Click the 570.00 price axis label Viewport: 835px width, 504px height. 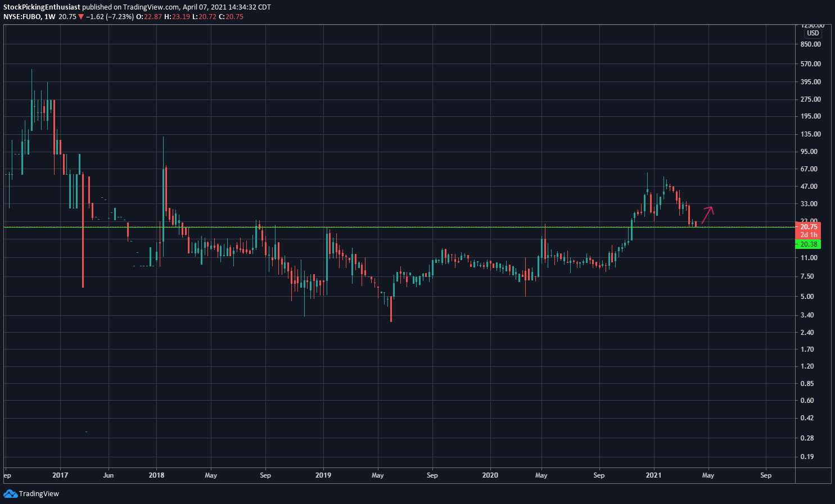[x=811, y=64]
